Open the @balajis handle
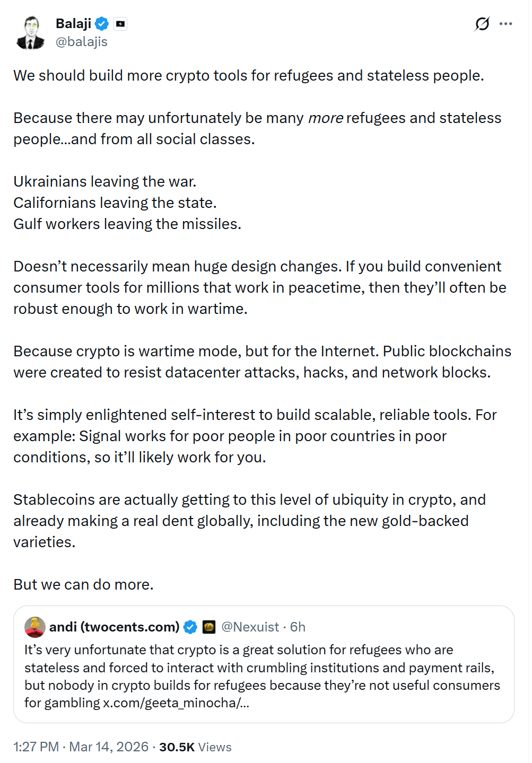The width and height of the screenshot is (532, 763). coord(81,41)
